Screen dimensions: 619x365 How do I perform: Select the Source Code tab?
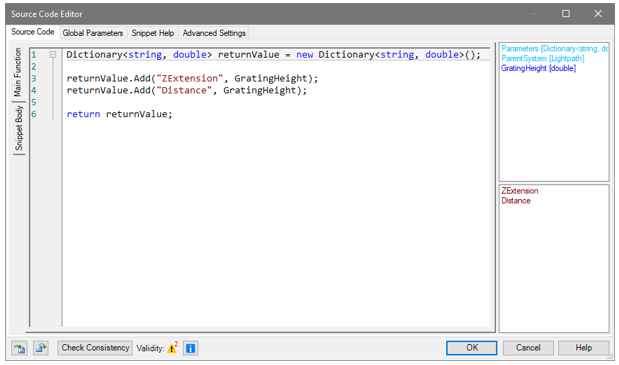pos(33,32)
